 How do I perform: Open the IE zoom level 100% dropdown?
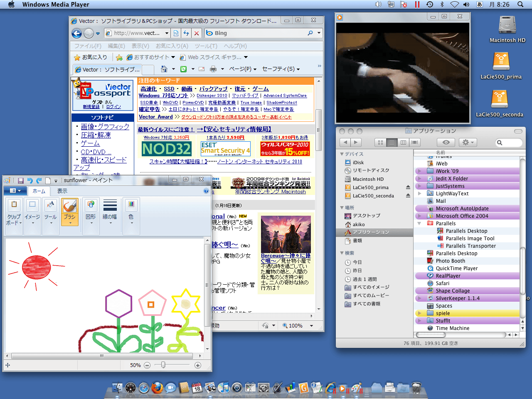311,326
